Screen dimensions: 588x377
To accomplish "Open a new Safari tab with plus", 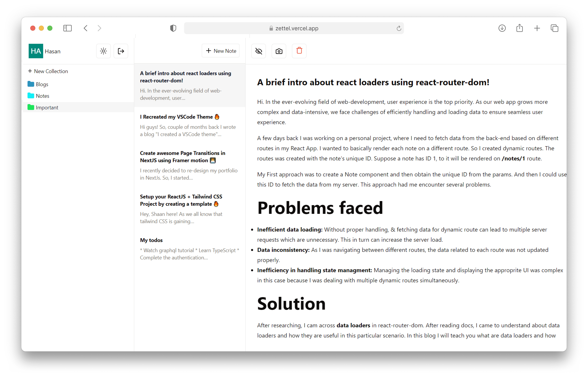I will coord(537,28).
